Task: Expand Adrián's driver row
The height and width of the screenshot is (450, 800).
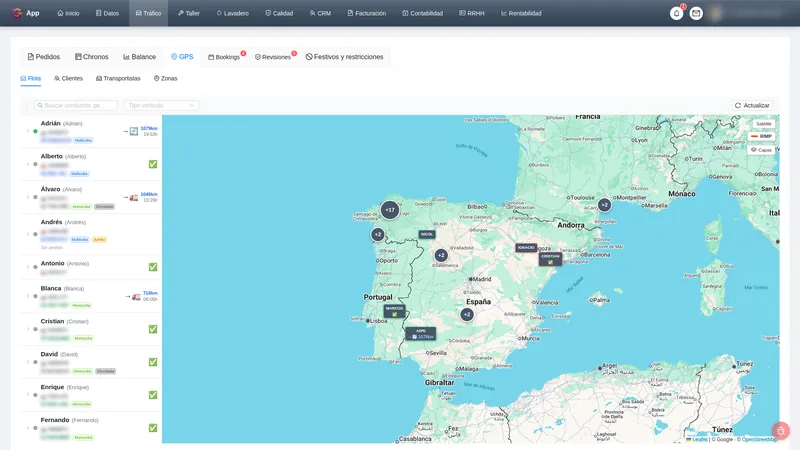Action: click(28, 131)
